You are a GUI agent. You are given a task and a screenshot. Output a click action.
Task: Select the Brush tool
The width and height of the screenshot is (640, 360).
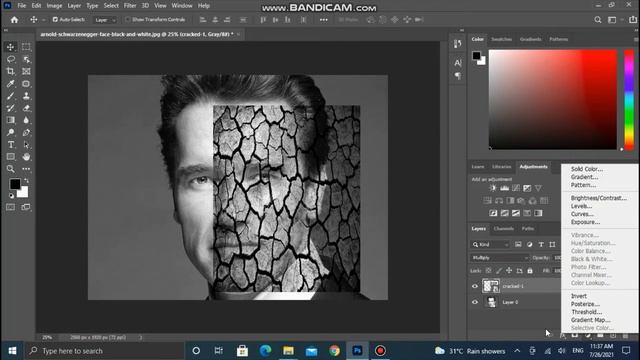coord(11,96)
